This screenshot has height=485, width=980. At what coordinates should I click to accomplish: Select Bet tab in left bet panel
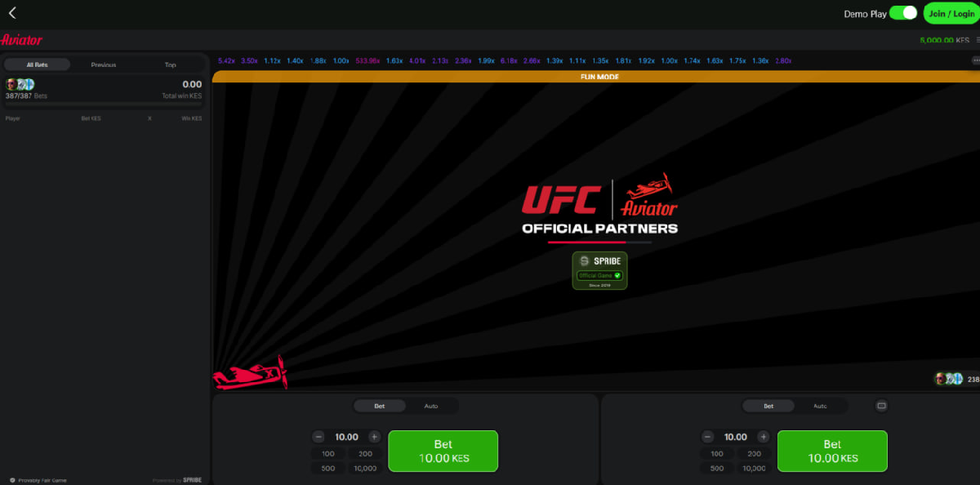click(x=380, y=406)
